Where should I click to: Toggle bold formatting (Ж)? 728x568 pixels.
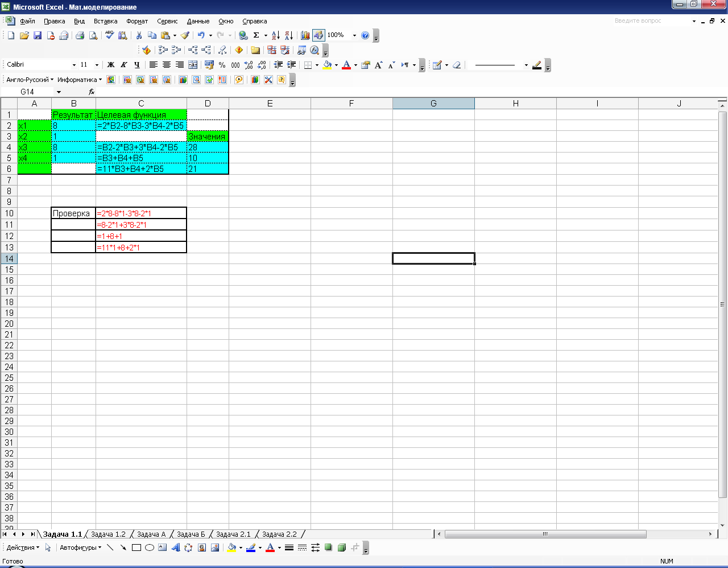point(111,65)
